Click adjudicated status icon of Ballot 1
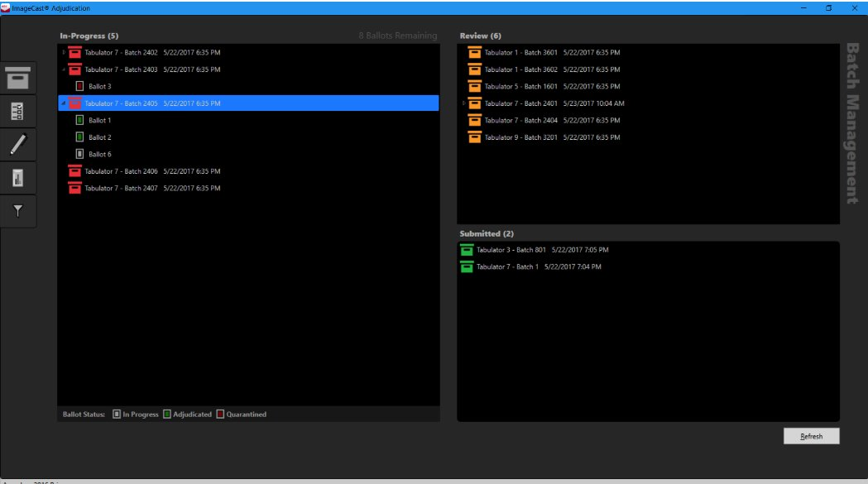This screenshot has height=484, width=868. 79,120
